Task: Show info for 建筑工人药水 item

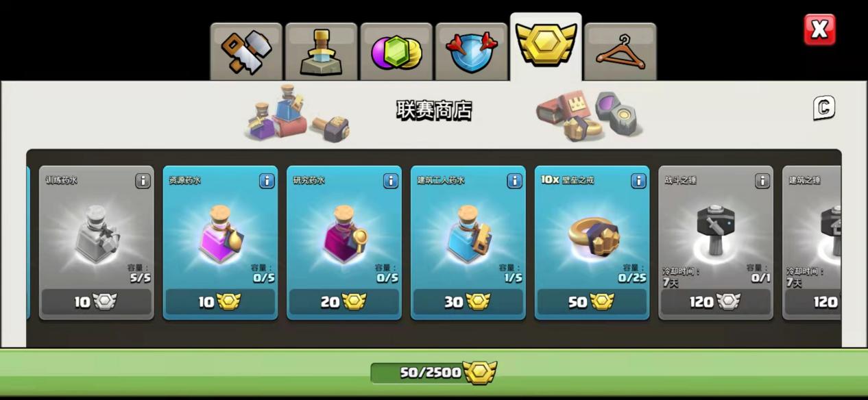Action: point(515,180)
